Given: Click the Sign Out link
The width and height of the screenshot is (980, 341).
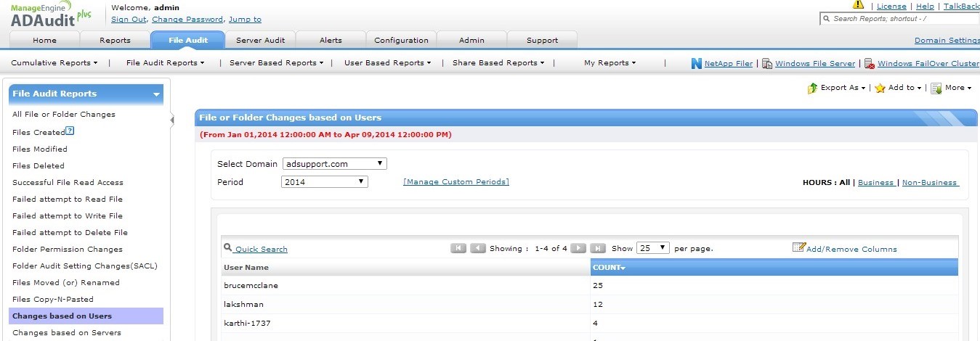Looking at the screenshot, I should point(129,20).
